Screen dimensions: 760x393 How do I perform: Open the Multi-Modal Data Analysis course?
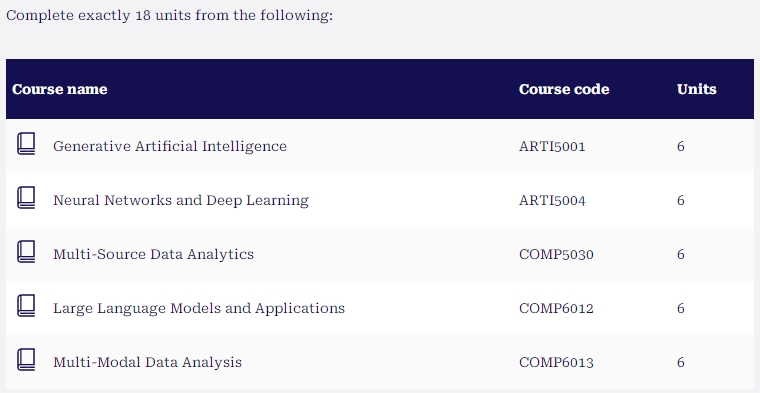[147, 362]
